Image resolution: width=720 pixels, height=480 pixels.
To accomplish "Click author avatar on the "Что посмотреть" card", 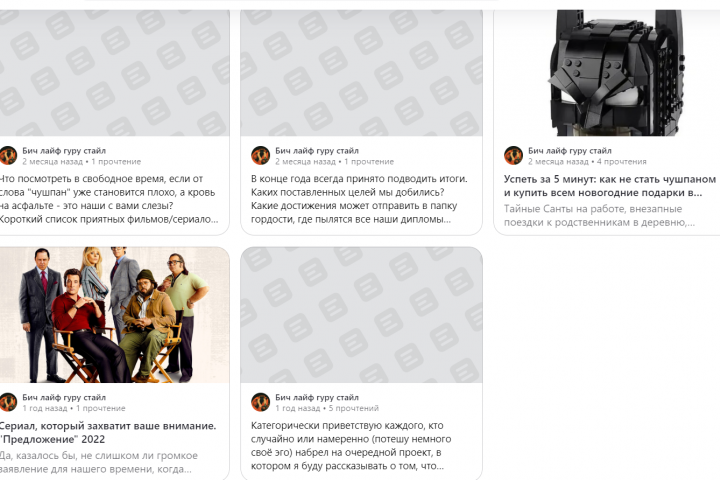I will [8, 155].
